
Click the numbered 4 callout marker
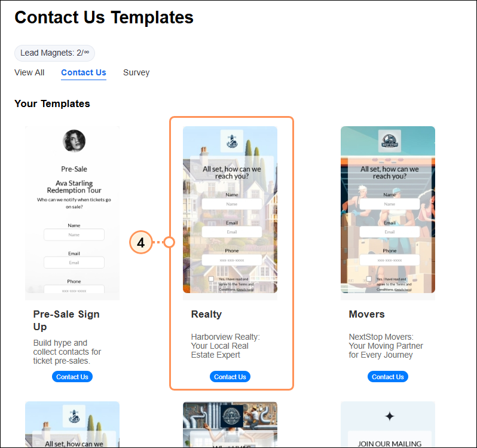[140, 243]
